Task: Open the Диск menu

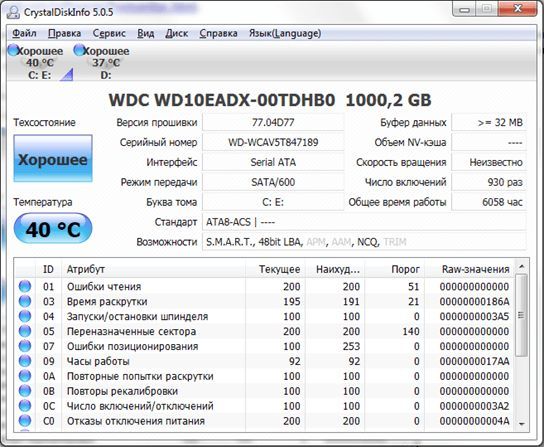Action: (177, 33)
